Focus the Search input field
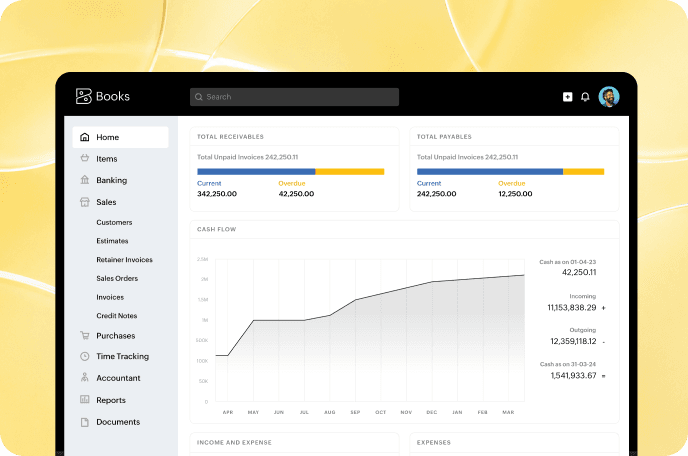 294,97
